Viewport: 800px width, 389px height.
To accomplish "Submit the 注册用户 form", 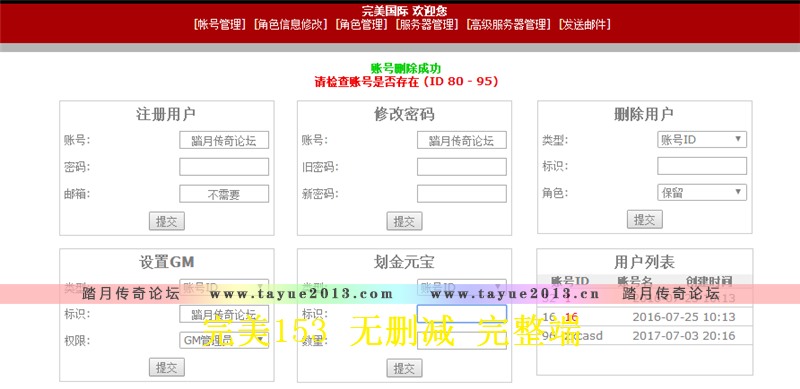I will [167, 221].
